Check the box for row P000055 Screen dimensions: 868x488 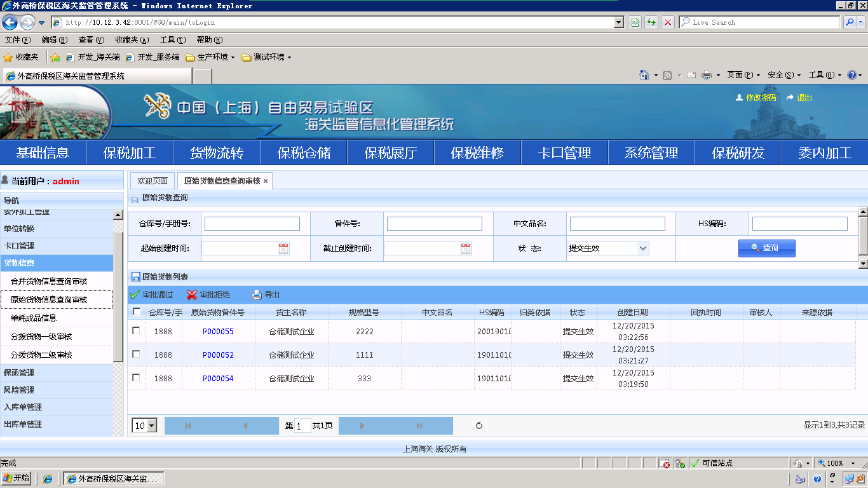136,331
